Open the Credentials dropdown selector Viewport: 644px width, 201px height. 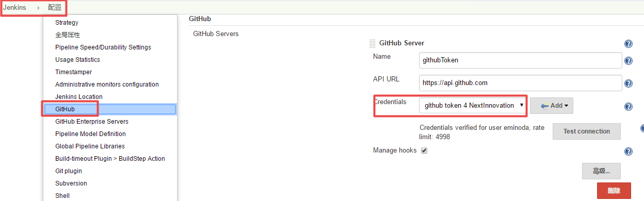point(473,105)
